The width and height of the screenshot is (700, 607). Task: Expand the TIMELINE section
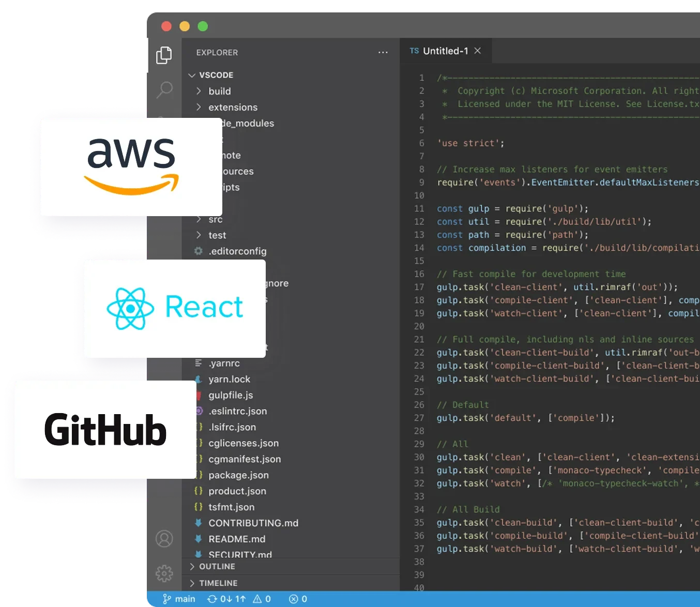click(x=291, y=583)
